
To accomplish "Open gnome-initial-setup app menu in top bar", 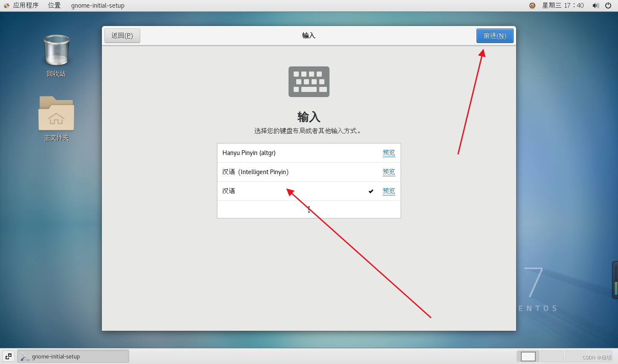I will [x=98, y=6].
